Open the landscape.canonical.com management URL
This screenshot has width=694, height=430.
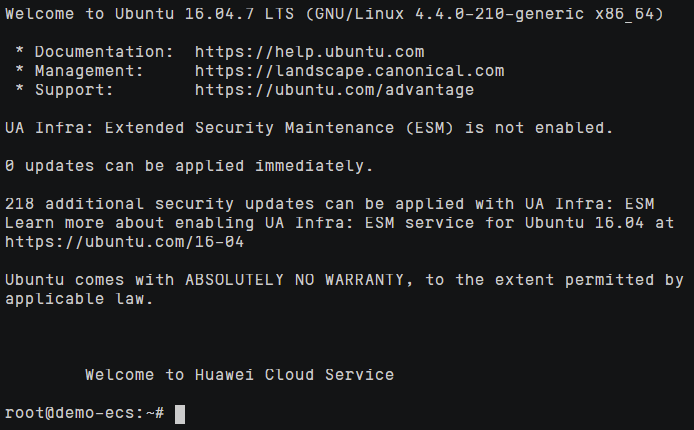tap(349, 71)
